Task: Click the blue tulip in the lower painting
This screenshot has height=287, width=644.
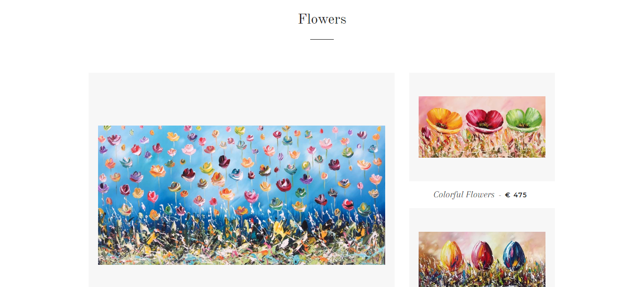Action: tap(515, 254)
